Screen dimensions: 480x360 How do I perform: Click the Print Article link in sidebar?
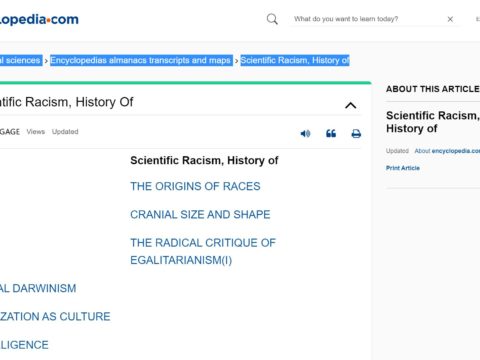click(403, 168)
